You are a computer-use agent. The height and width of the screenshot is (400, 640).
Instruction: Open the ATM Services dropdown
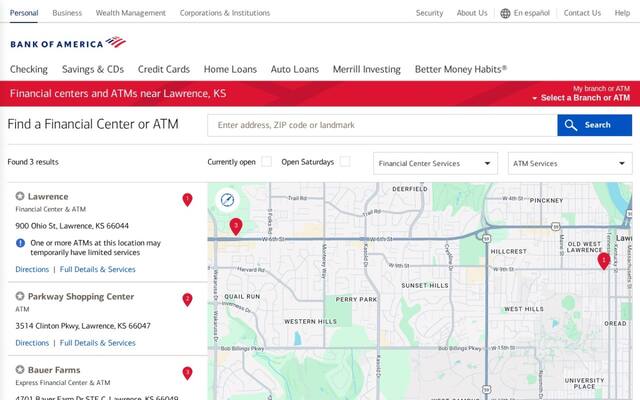pyautogui.click(x=570, y=163)
